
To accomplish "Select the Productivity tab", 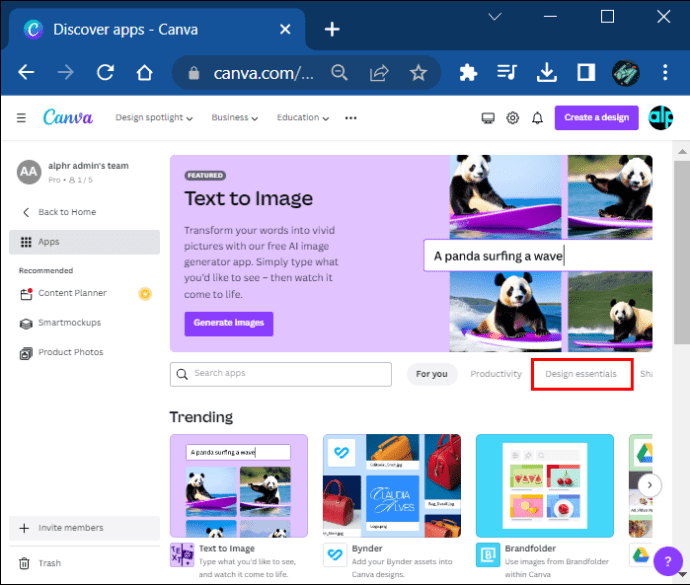I will (496, 374).
